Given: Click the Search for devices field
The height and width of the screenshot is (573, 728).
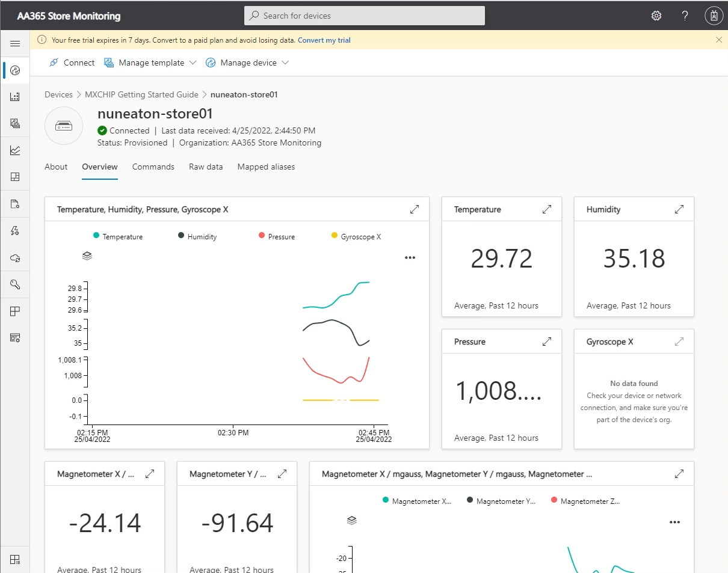Looking at the screenshot, I should tap(364, 16).
